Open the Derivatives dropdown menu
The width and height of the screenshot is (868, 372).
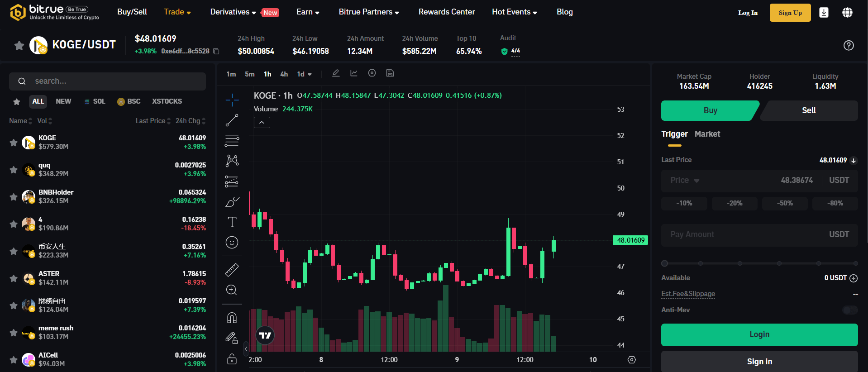pos(233,12)
